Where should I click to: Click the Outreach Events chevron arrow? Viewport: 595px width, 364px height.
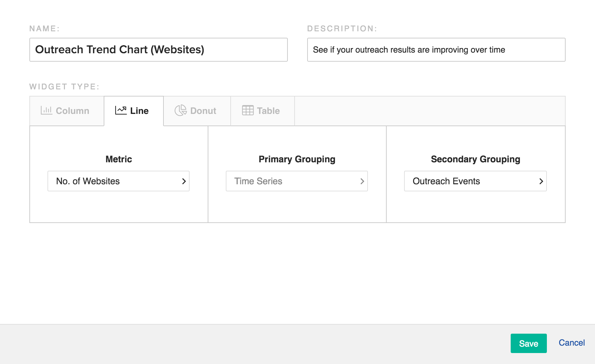(541, 181)
